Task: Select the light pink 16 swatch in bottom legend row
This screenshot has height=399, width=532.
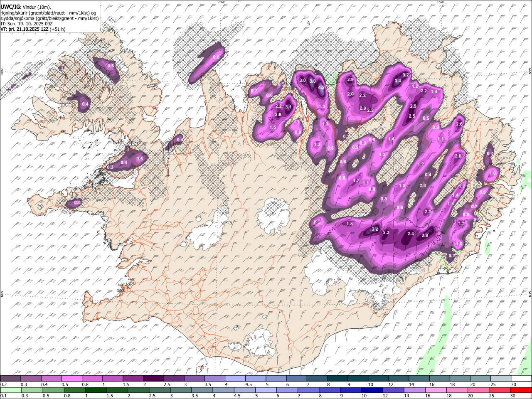Action: pos(436,390)
